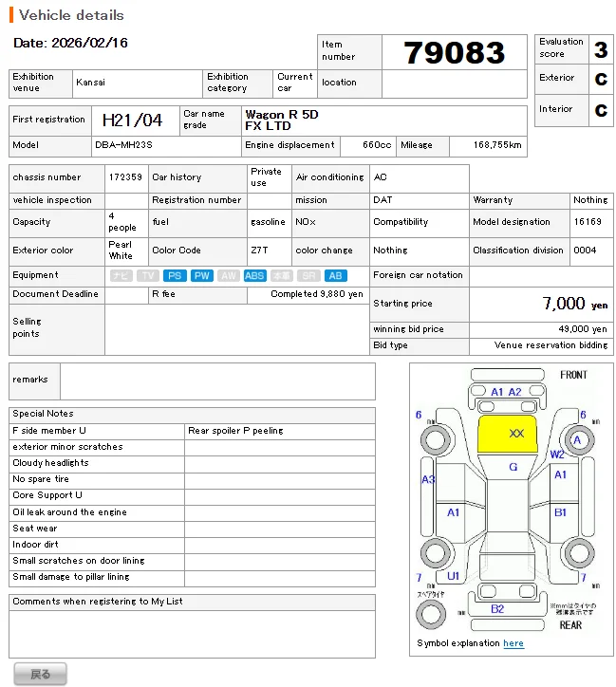Click engine displacement 660cc
The image size is (616, 687).
377,145
